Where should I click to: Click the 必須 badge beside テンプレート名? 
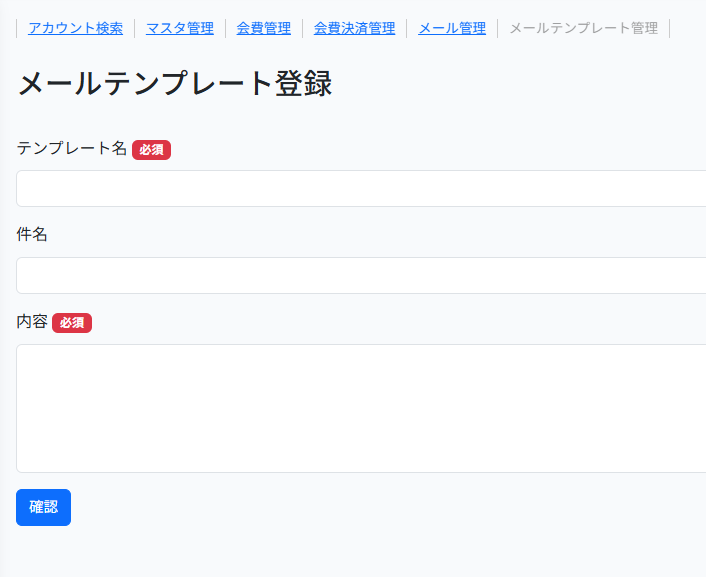pos(151,150)
